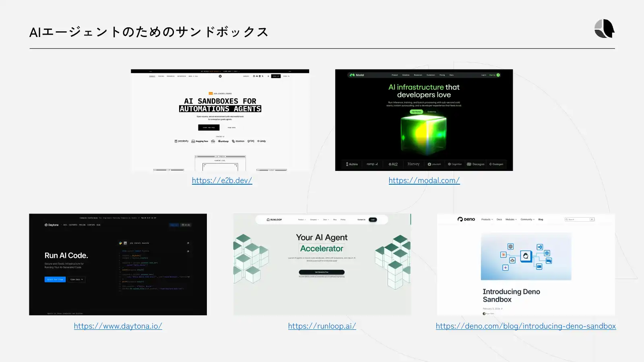Select the Introducing Deno Sandbox screenshot
644x362 pixels.
[526, 264]
